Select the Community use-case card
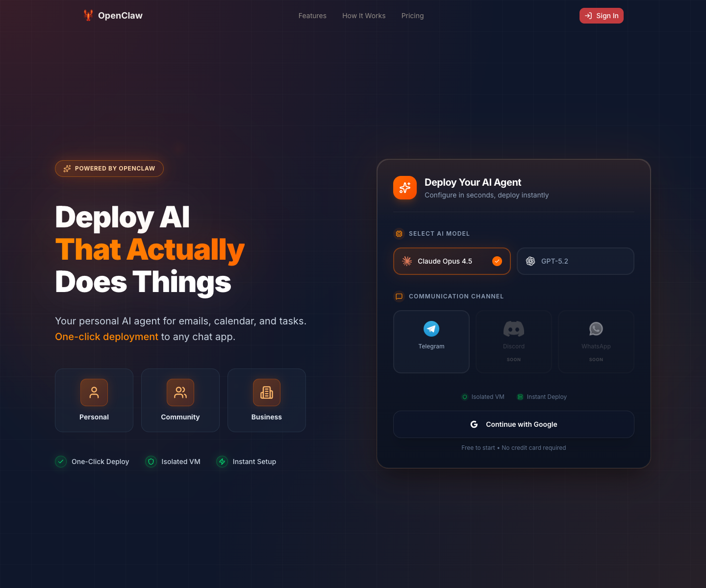The width and height of the screenshot is (706, 588). pos(180,400)
